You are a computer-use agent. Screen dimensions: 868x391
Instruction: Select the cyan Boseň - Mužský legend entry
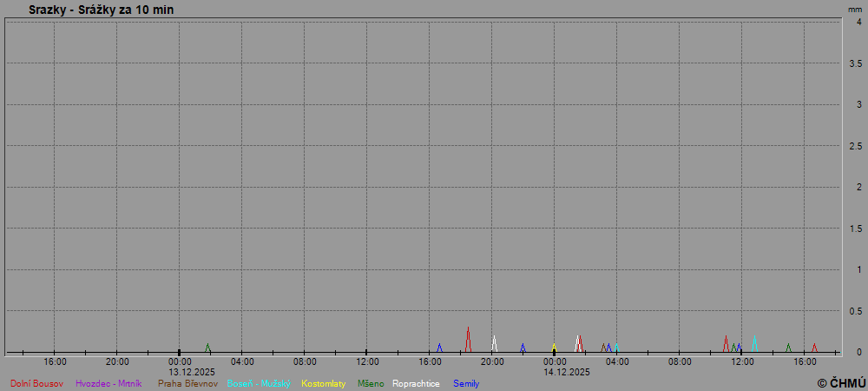click(259, 383)
